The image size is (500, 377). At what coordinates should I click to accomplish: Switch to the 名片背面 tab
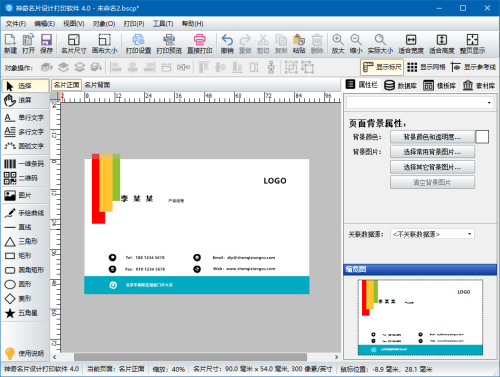pyautogui.click(x=97, y=85)
